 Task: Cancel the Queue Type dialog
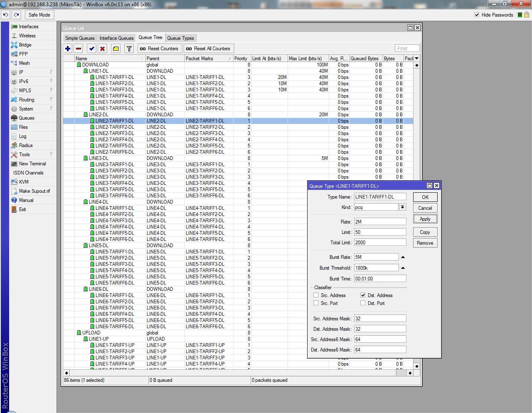[425, 208]
